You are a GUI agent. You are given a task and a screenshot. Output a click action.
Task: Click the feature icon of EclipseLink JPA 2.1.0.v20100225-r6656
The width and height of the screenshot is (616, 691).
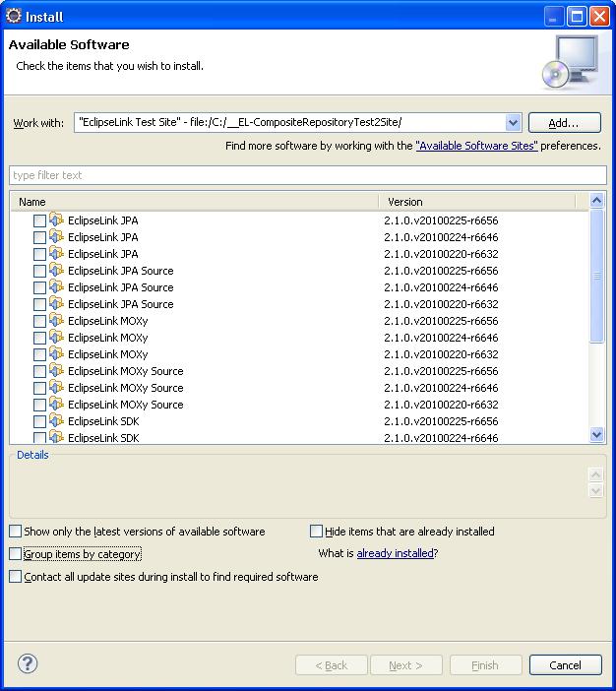click(56, 220)
